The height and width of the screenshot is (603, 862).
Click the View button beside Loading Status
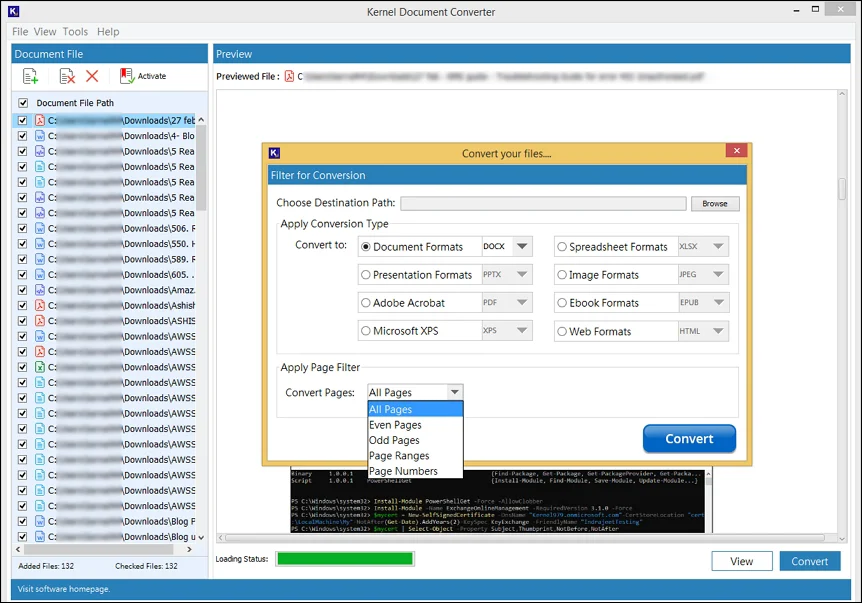pyautogui.click(x=741, y=561)
